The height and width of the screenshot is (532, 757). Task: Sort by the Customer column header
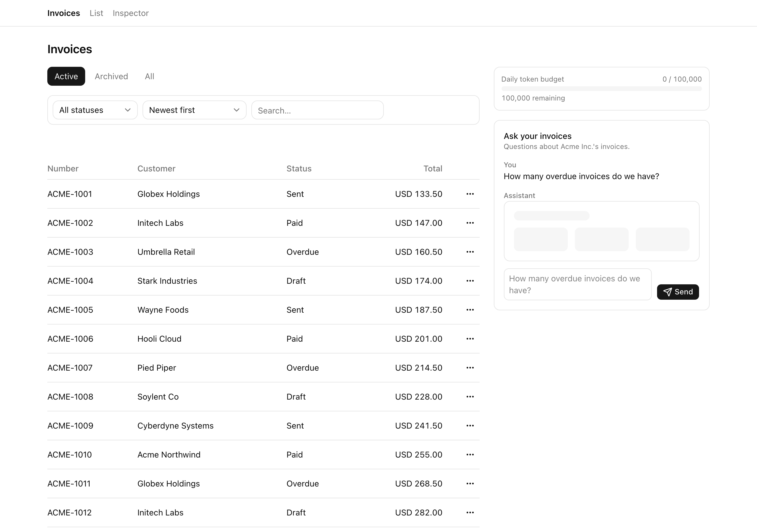pyautogui.click(x=156, y=169)
